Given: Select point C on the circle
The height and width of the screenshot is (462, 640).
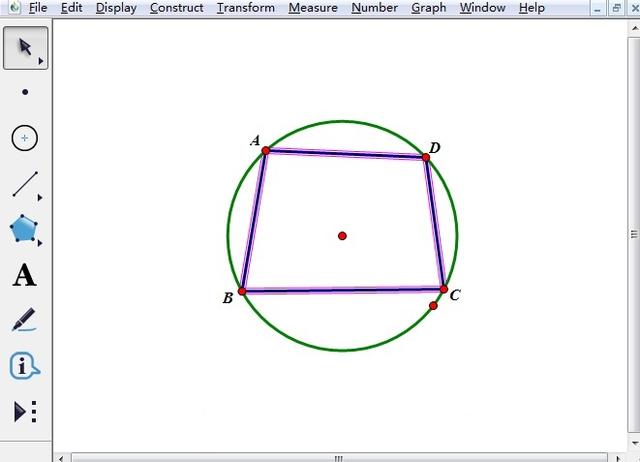Looking at the screenshot, I should (x=444, y=289).
